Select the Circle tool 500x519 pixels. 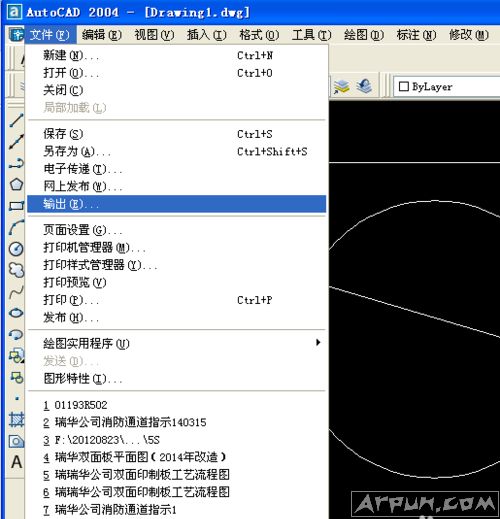[16, 249]
